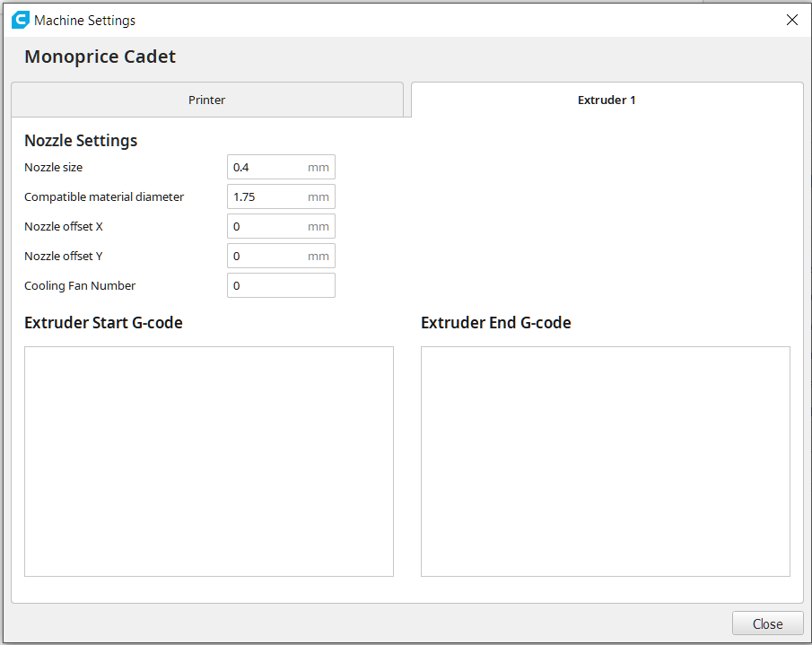Click the Nozzle offset Y label
Image resolution: width=812 pixels, height=645 pixels.
tap(64, 256)
